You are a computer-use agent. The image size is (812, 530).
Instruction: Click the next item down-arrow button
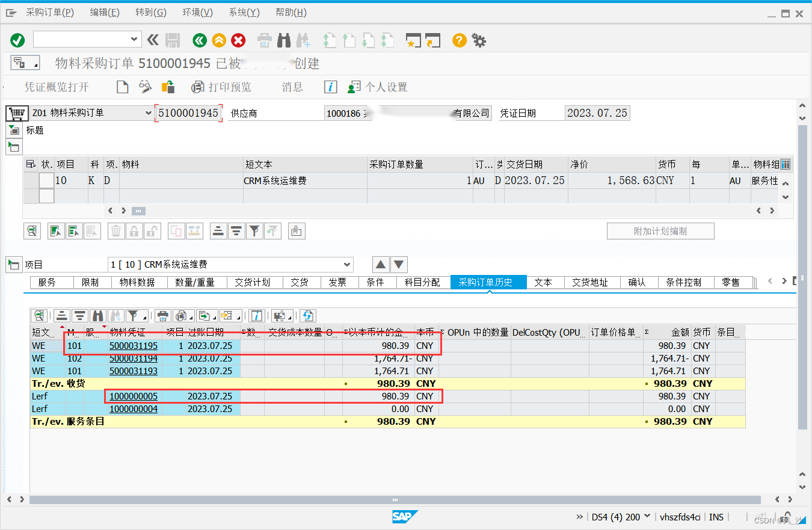[x=399, y=264]
